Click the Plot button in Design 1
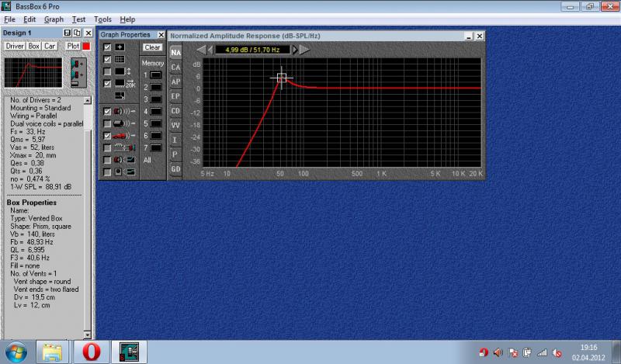The height and width of the screenshot is (364, 621). [73, 46]
